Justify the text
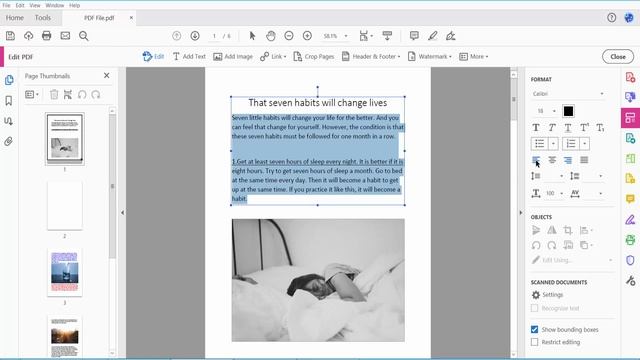 [584, 160]
